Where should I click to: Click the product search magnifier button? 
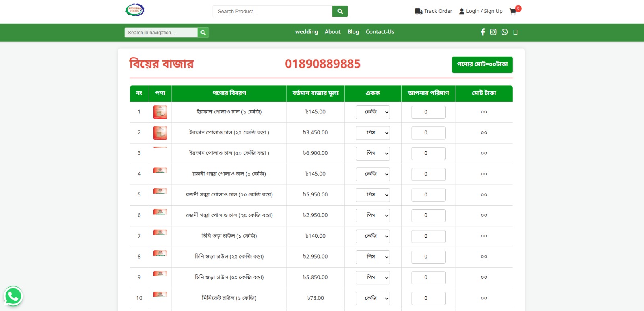click(x=340, y=11)
